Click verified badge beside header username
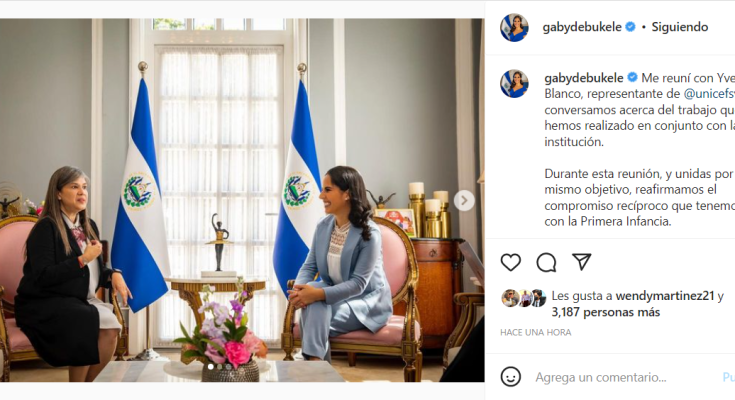Image resolution: width=735 pixels, height=400 pixels. (630, 27)
